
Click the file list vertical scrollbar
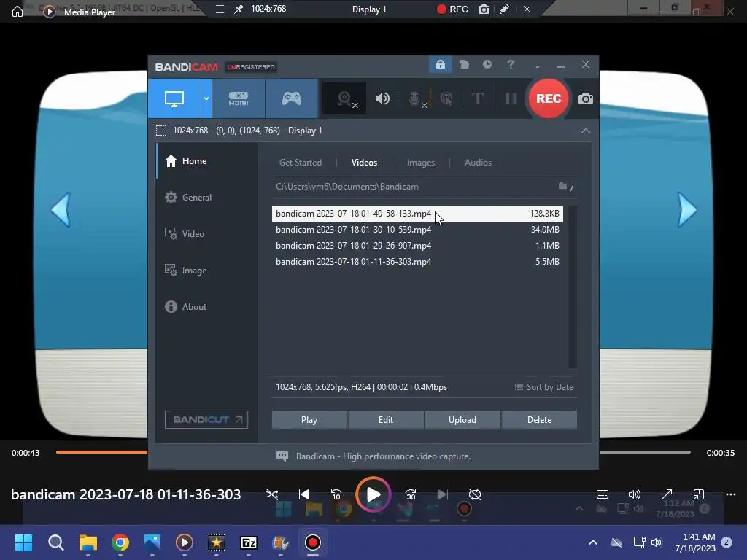(x=573, y=287)
